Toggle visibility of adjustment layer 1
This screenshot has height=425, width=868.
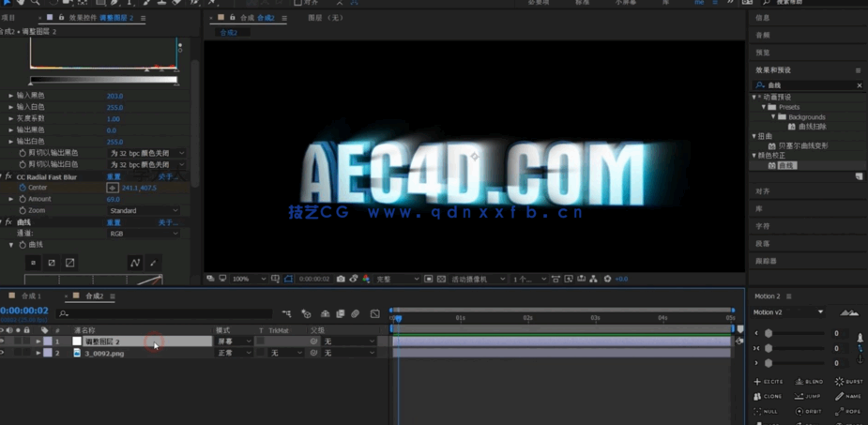[x=3, y=342]
